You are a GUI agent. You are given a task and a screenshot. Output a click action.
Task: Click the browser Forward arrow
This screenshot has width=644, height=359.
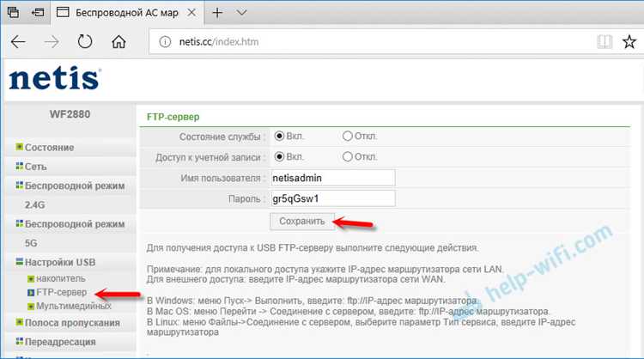coord(52,41)
